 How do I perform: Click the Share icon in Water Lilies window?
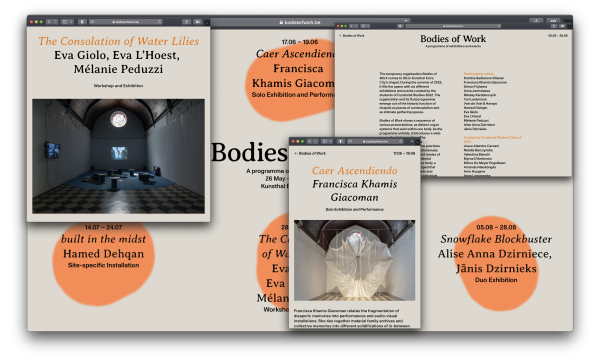(186, 22)
